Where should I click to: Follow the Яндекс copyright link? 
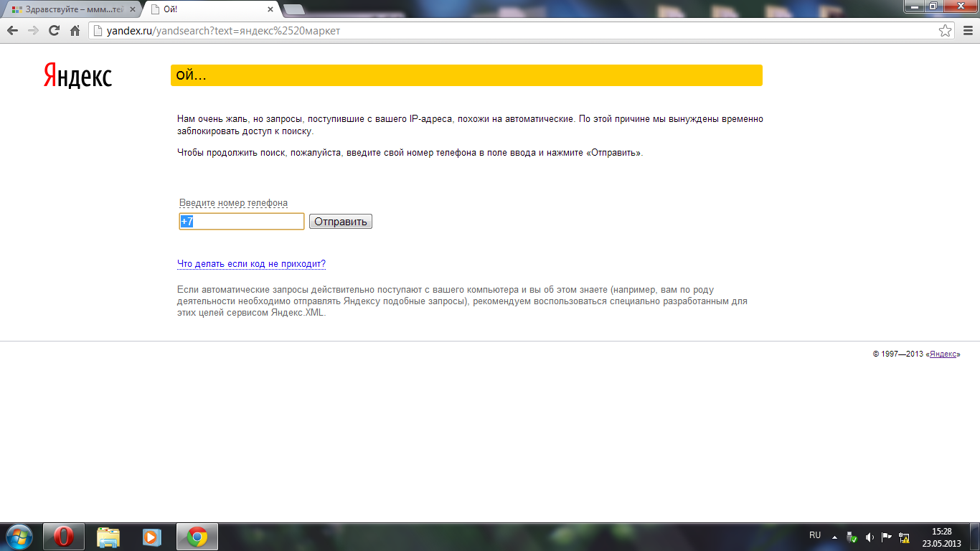point(943,354)
